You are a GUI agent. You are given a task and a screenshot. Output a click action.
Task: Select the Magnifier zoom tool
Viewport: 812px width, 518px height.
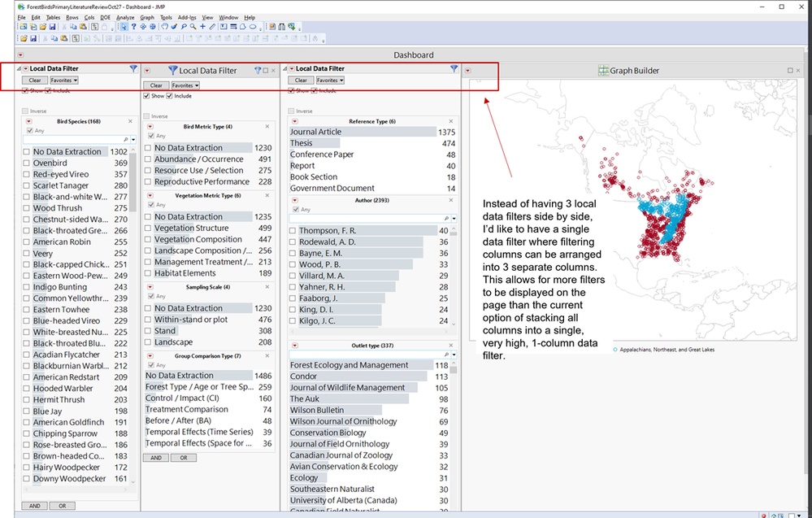coord(193,27)
